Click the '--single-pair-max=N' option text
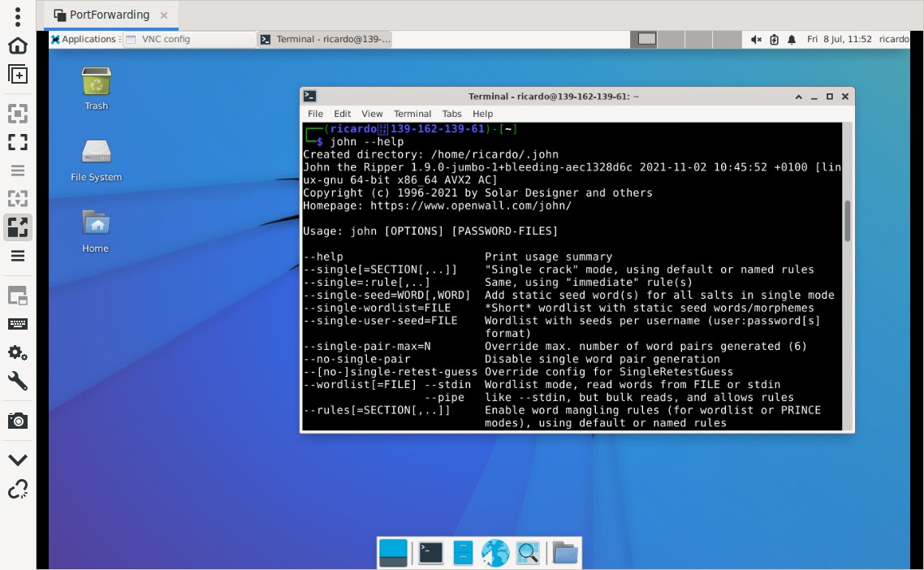Viewport: 924px width, 570px height. (366, 346)
